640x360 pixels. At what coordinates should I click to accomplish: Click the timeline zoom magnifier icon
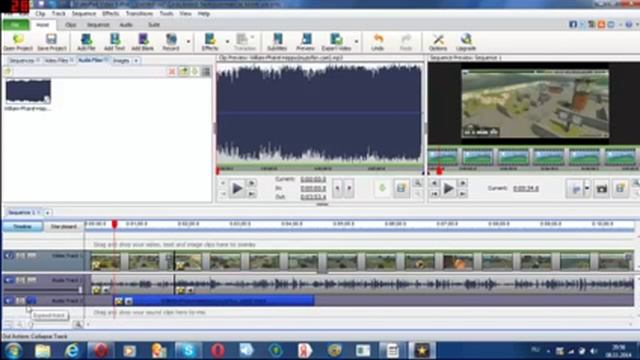pyautogui.click(x=78, y=324)
